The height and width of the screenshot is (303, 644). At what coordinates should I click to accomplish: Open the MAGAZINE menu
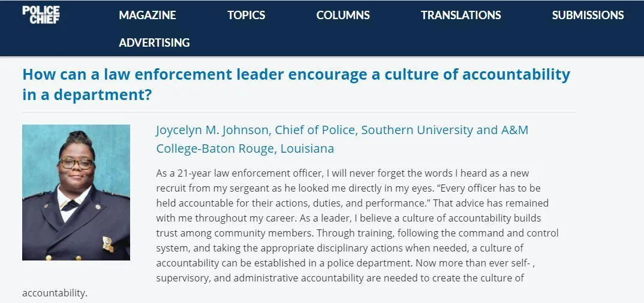[x=148, y=15]
